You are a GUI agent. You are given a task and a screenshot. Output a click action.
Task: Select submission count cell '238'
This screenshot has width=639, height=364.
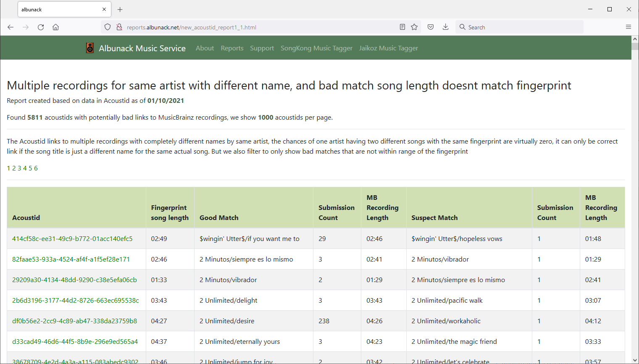click(x=337, y=321)
